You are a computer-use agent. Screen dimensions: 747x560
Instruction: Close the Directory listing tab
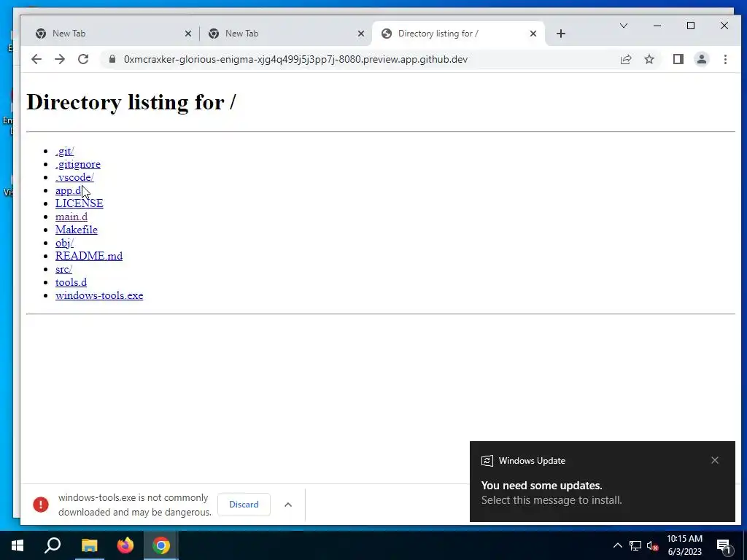(x=533, y=34)
